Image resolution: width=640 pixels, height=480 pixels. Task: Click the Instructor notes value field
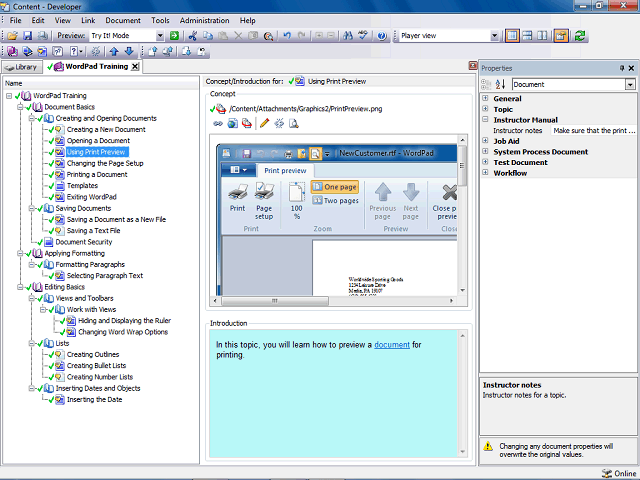click(x=594, y=131)
